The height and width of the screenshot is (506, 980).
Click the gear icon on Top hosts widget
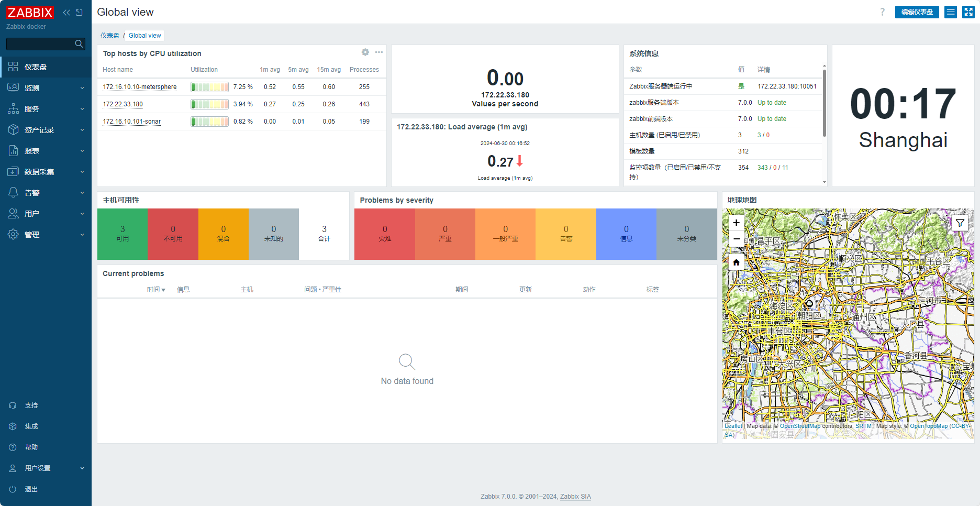[x=365, y=52]
